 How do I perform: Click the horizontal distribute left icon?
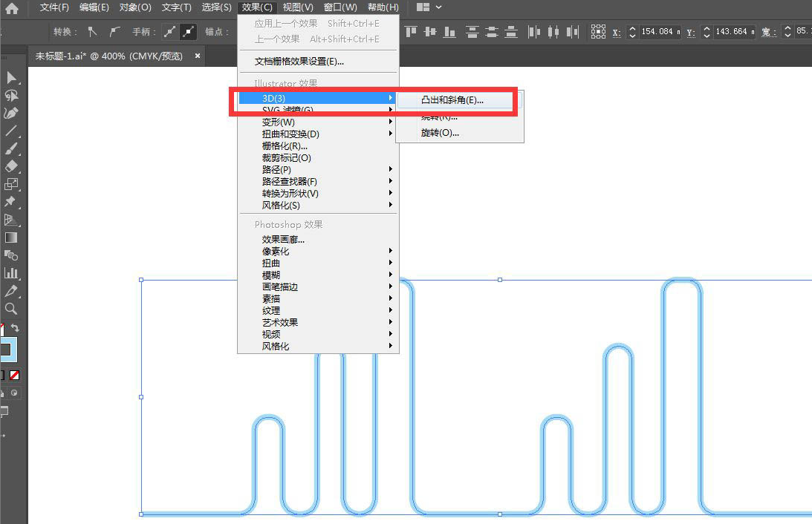[x=534, y=32]
